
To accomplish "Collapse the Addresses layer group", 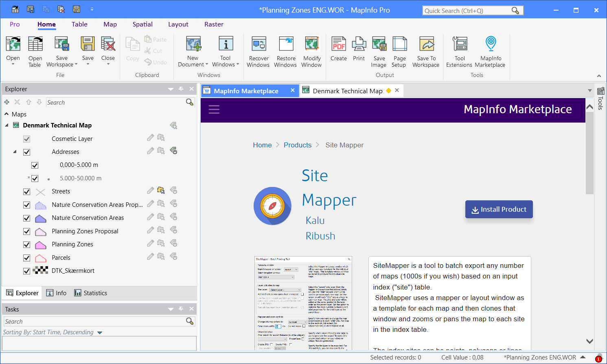I will (15, 152).
